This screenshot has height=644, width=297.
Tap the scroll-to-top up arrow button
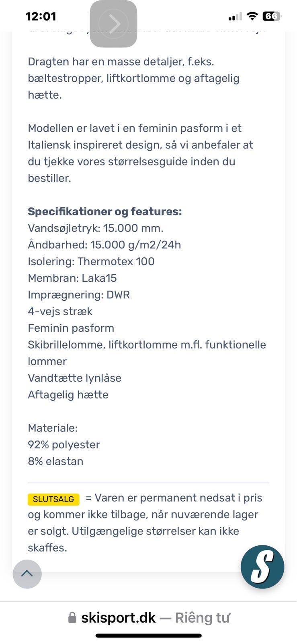[27, 574]
